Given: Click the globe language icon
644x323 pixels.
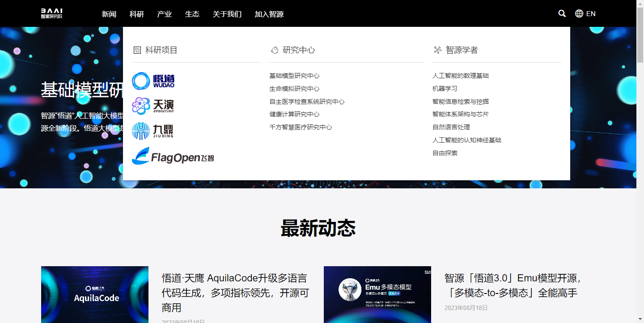Looking at the screenshot, I should coord(579,13).
